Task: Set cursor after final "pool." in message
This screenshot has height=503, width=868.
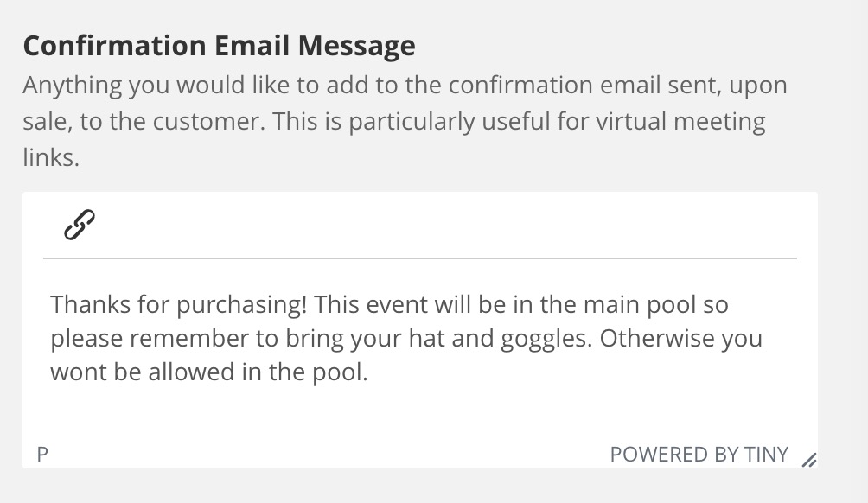Action: tap(368, 372)
